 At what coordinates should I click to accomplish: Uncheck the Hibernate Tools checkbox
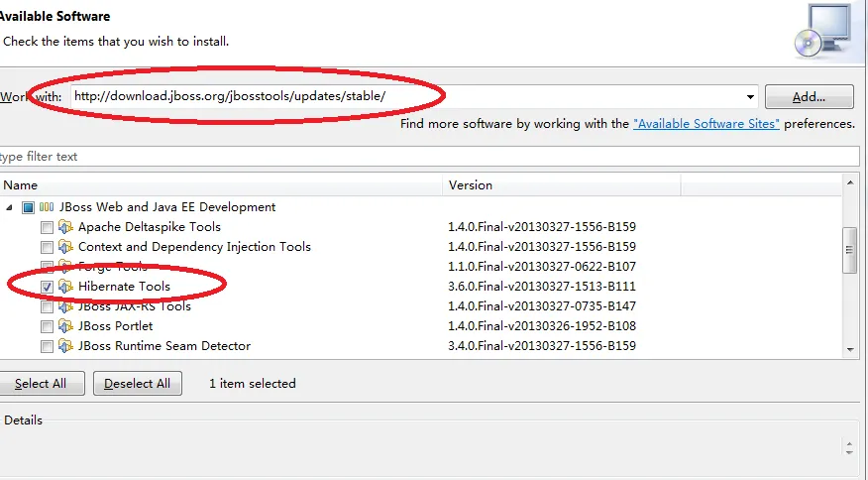click(x=47, y=288)
